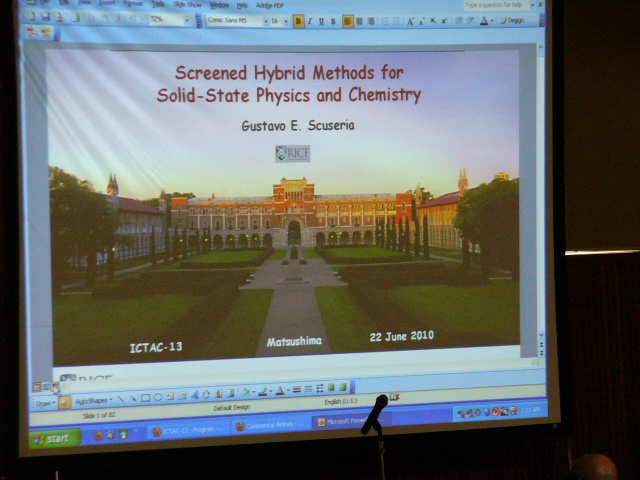
Task: Toggle Bullets list button
Action: pos(396,21)
